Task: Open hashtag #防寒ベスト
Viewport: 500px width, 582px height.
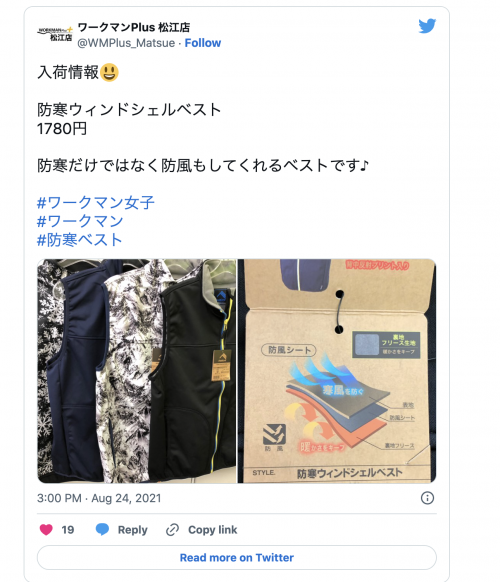Action: coord(80,240)
